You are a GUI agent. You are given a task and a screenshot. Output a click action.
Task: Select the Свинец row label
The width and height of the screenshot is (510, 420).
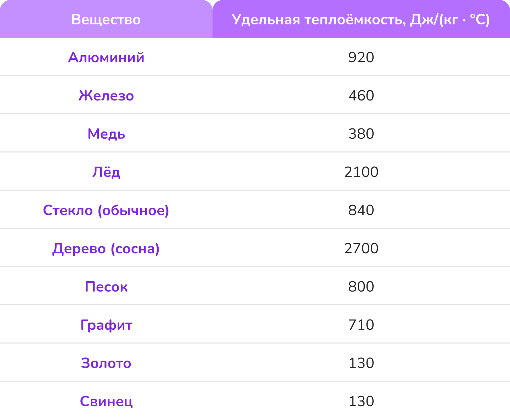click(x=106, y=401)
